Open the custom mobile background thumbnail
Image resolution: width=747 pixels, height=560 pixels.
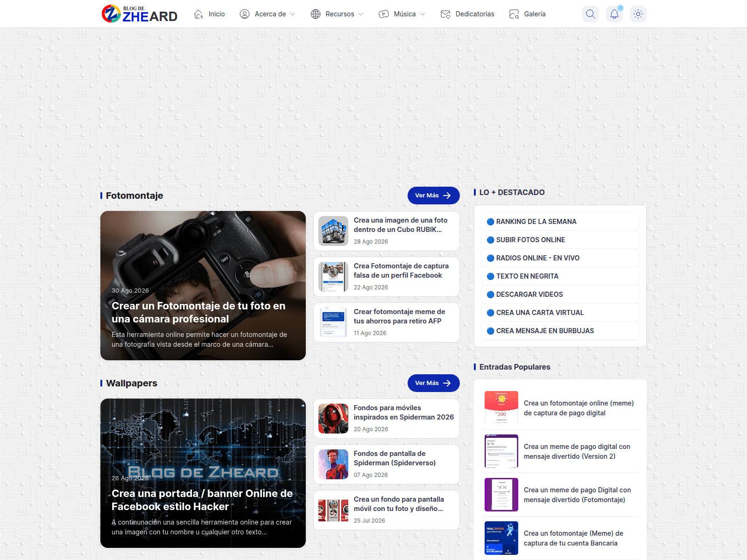click(333, 510)
